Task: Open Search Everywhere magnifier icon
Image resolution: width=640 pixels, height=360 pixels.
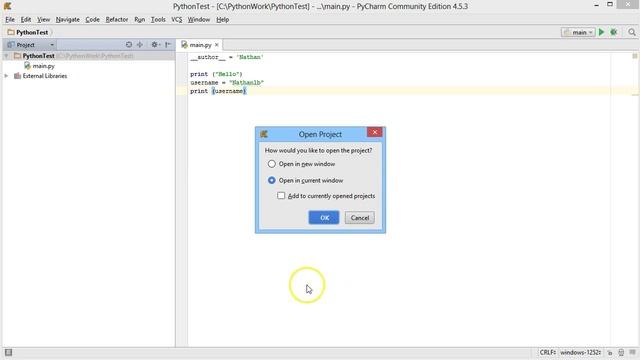Action: (632, 32)
